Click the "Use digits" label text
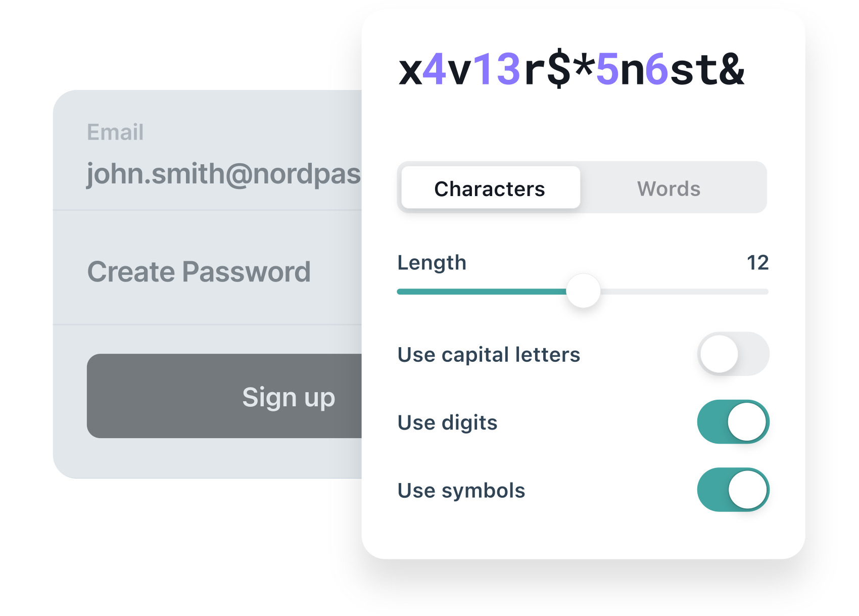The image size is (859, 616). (x=447, y=422)
